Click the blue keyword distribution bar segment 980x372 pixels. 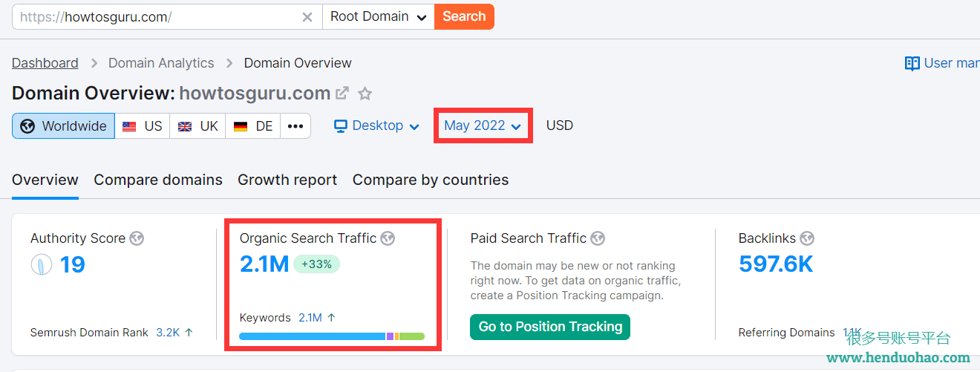[x=313, y=336]
